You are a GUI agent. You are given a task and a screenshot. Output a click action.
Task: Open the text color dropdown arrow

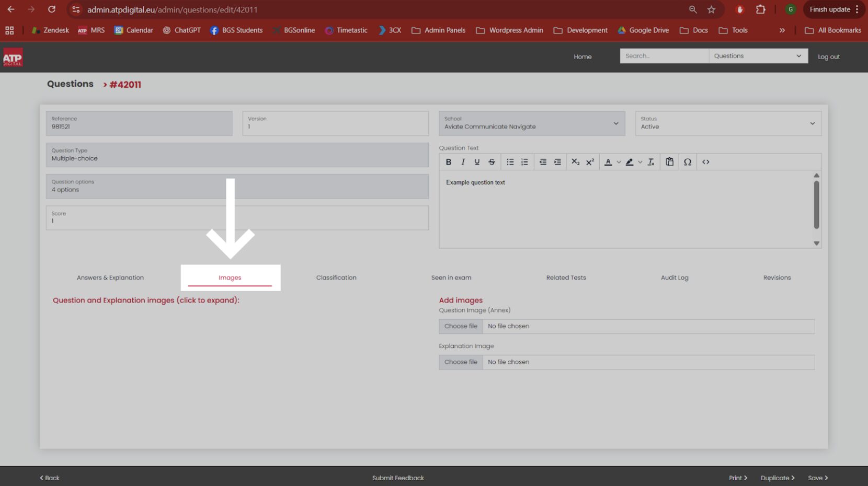tap(619, 162)
